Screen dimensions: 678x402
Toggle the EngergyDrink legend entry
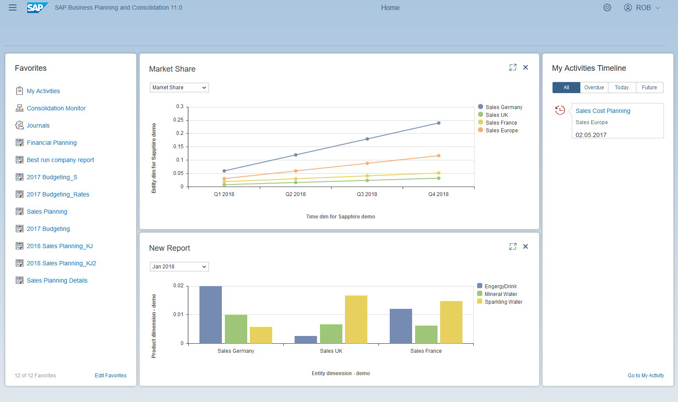(497, 286)
